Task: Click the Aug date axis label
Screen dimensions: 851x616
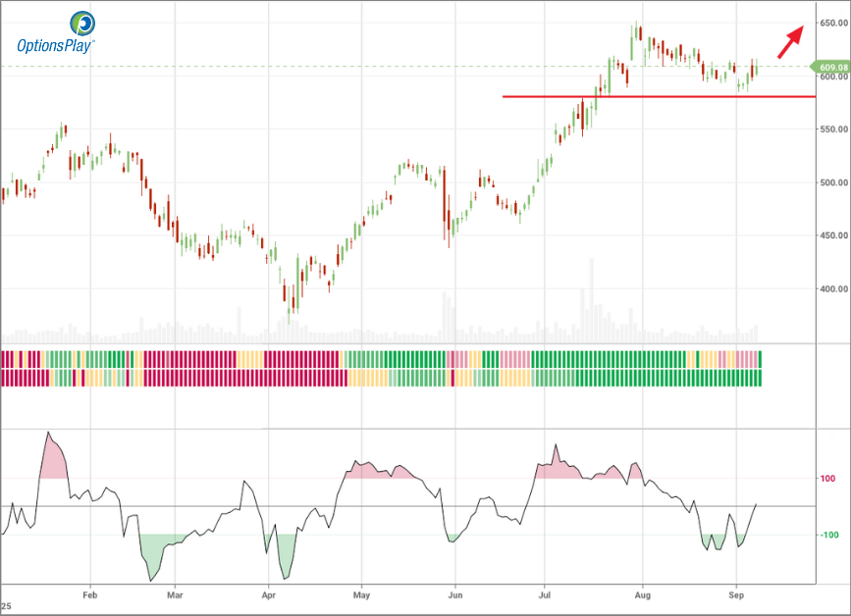Action: point(643,594)
